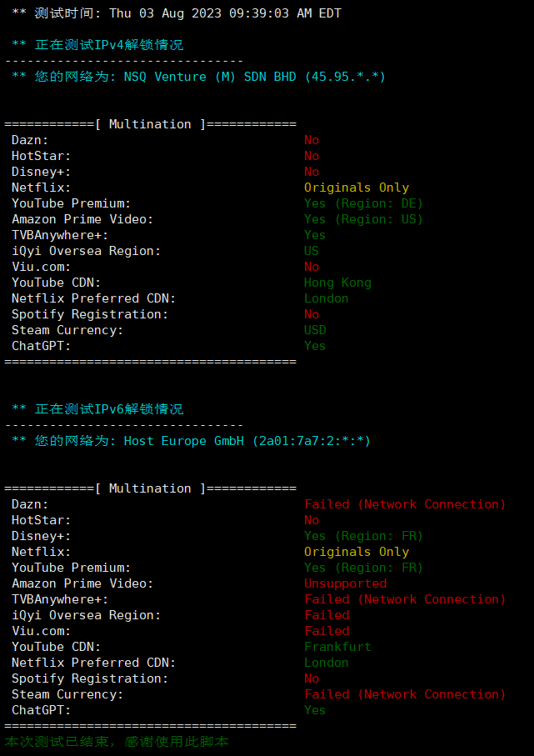534x756 pixels.
Task: Click "No" in the IPv6 HotStar row
Action: click(x=312, y=520)
